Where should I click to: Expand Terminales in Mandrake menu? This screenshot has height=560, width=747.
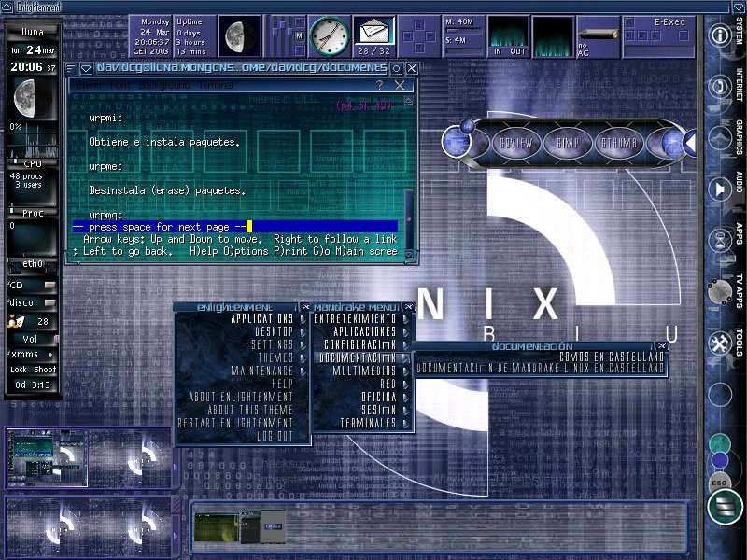point(362,423)
